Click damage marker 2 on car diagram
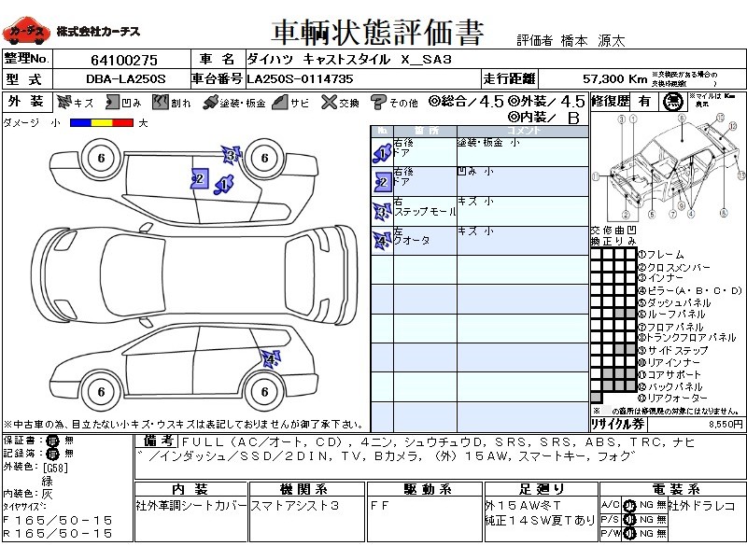Viewport: 747px width, 560px height. [198, 178]
